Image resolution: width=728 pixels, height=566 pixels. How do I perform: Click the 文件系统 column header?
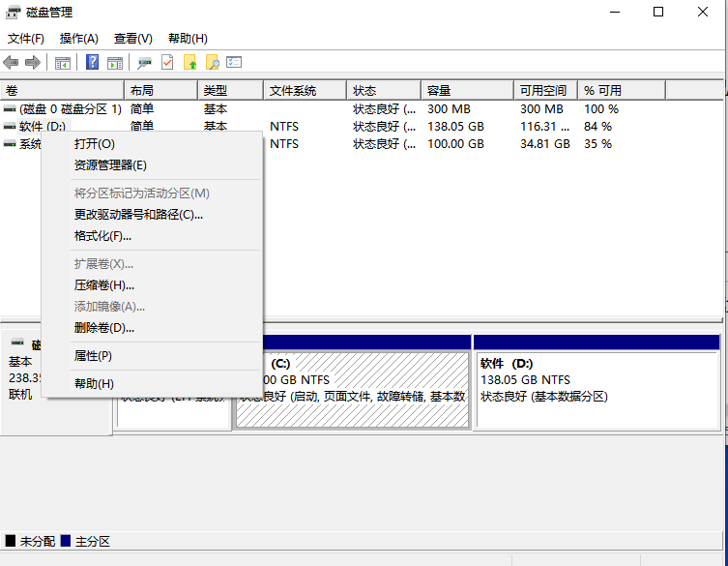[x=304, y=91]
